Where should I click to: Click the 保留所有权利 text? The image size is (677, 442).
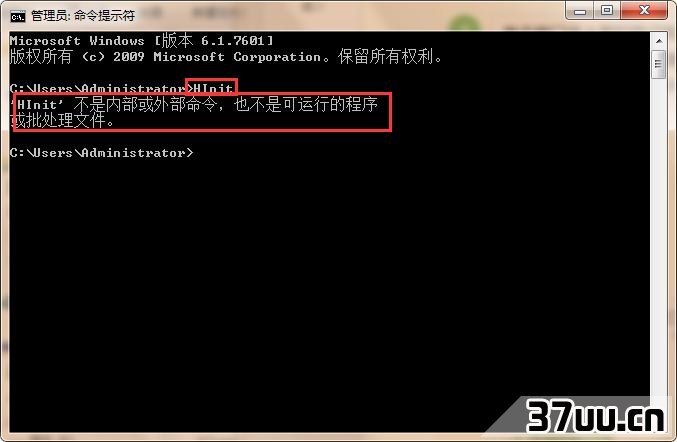pos(386,57)
